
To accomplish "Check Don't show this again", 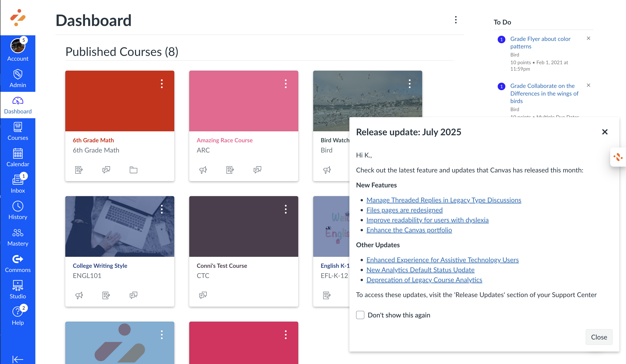I will point(360,315).
